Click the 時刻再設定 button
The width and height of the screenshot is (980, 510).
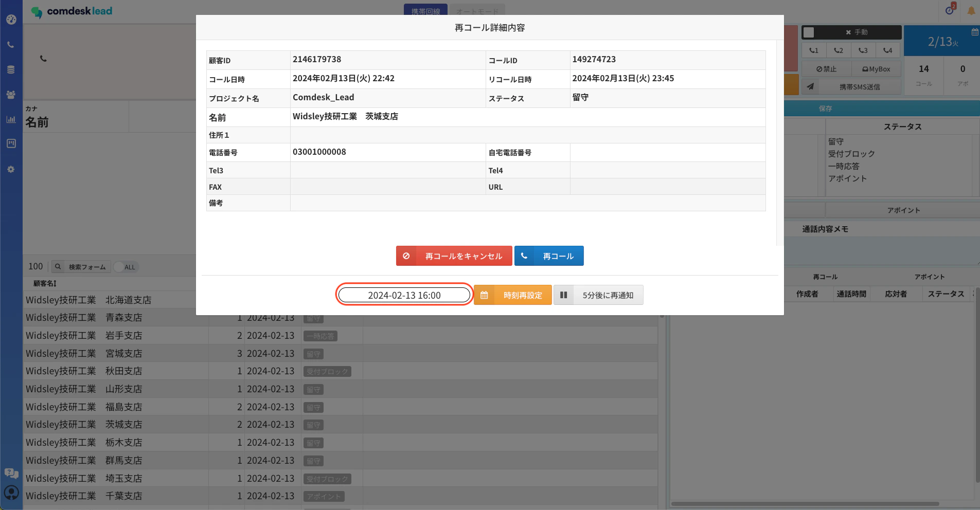(513, 295)
